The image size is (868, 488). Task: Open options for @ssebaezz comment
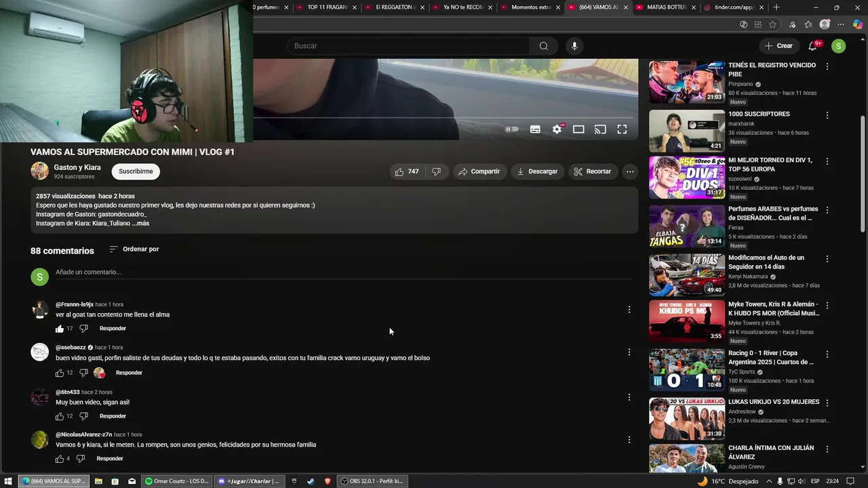tap(629, 352)
